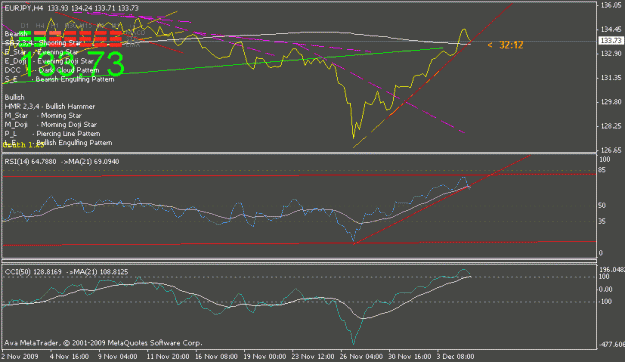625x362 pixels.
Task: Click the 'Bullish Hammer' legend line
Action: (x=50, y=106)
